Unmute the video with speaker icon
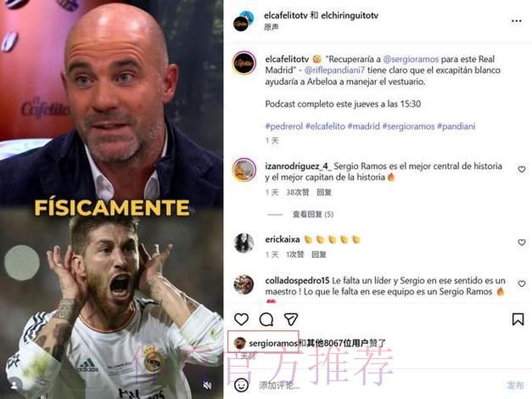 click(207, 385)
